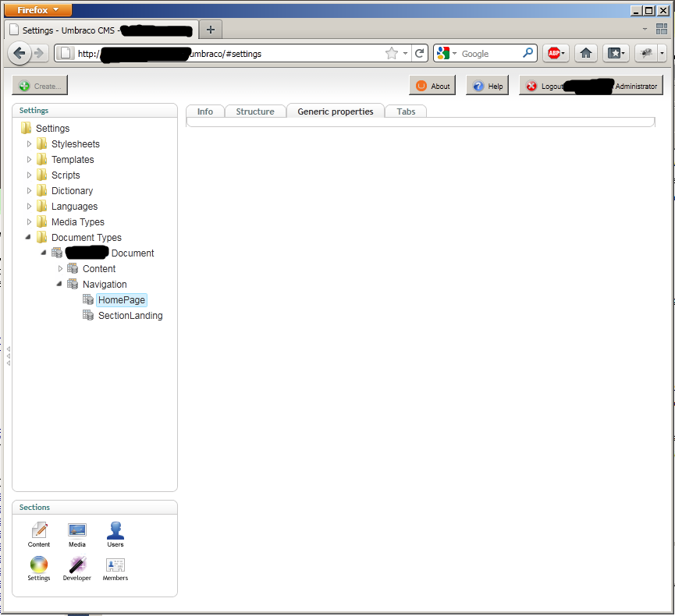Click the search magnifier icon
The image size is (675, 616).
pos(528,53)
